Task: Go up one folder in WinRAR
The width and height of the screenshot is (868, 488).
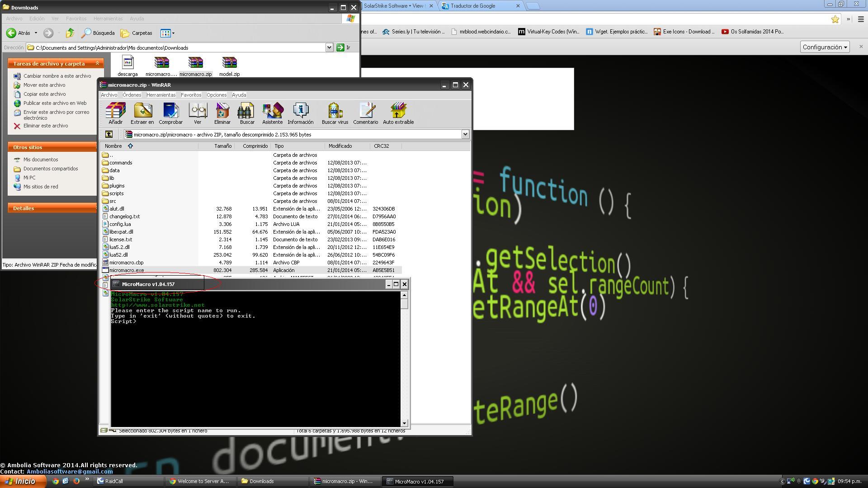Action: point(109,134)
